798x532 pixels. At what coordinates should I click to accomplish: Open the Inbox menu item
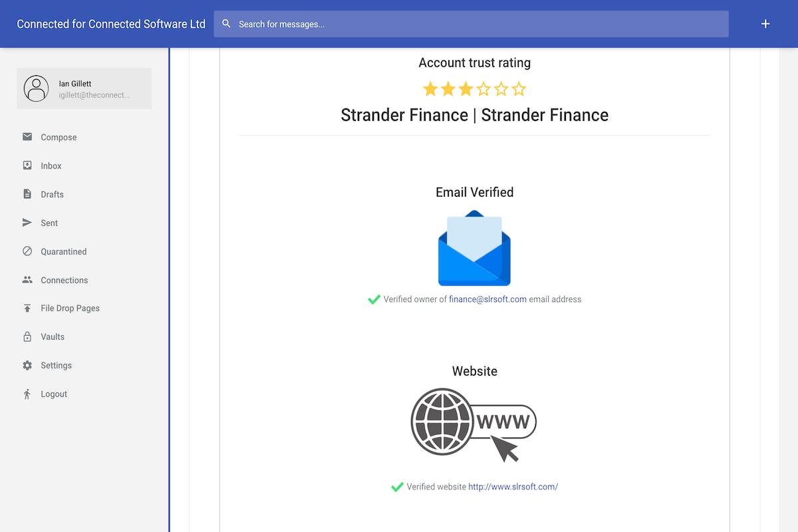click(x=51, y=166)
